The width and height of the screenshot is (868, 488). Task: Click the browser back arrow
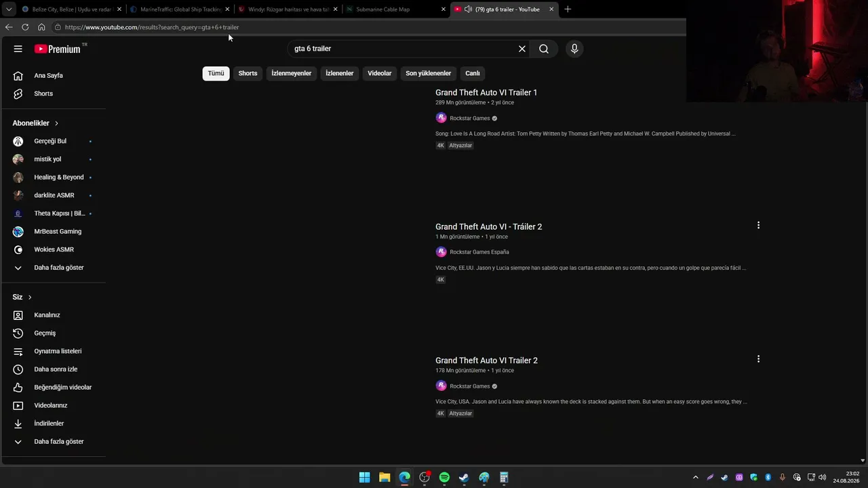click(9, 27)
